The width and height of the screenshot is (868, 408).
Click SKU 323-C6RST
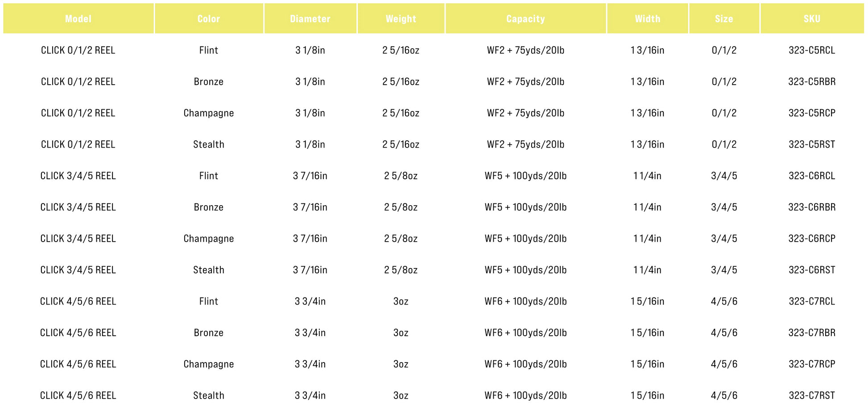coord(812,270)
